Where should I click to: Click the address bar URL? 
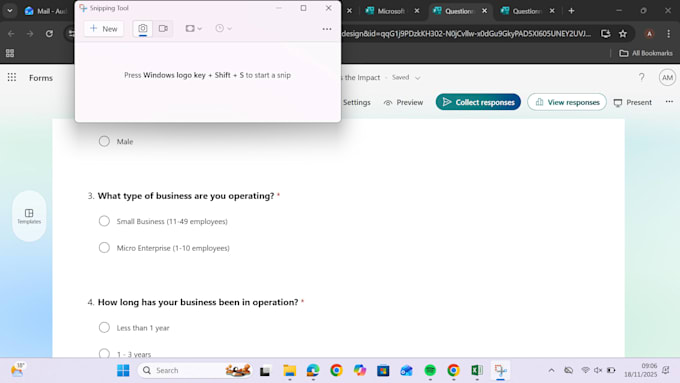[x=466, y=34]
